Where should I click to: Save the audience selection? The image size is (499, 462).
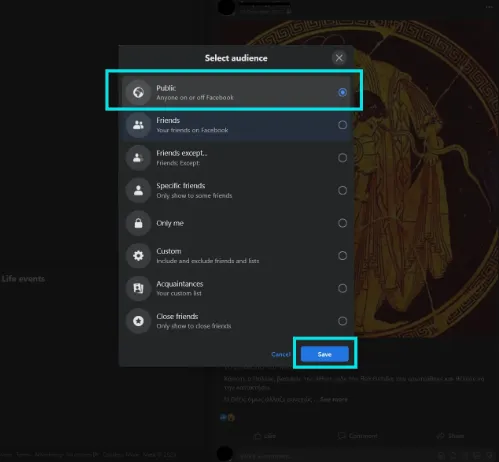point(325,354)
